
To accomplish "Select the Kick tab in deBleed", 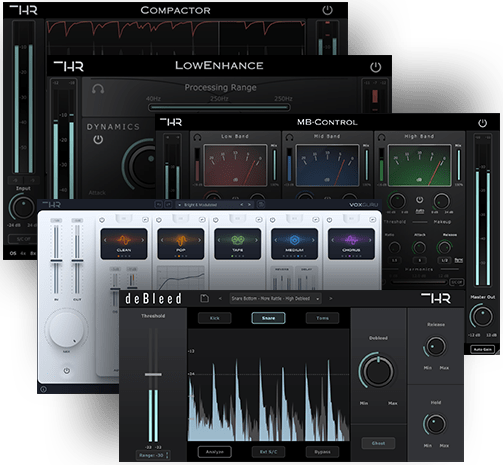I will tap(215, 318).
